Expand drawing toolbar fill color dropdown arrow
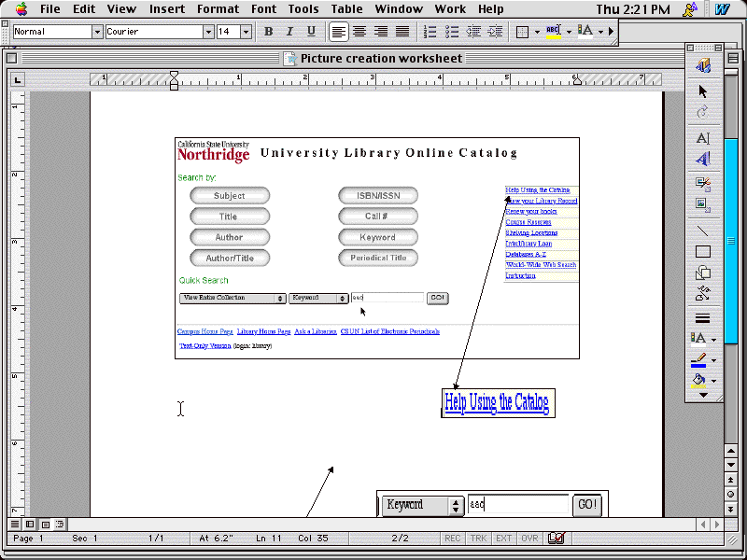This screenshot has width=747, height=560. pos(713,381)
